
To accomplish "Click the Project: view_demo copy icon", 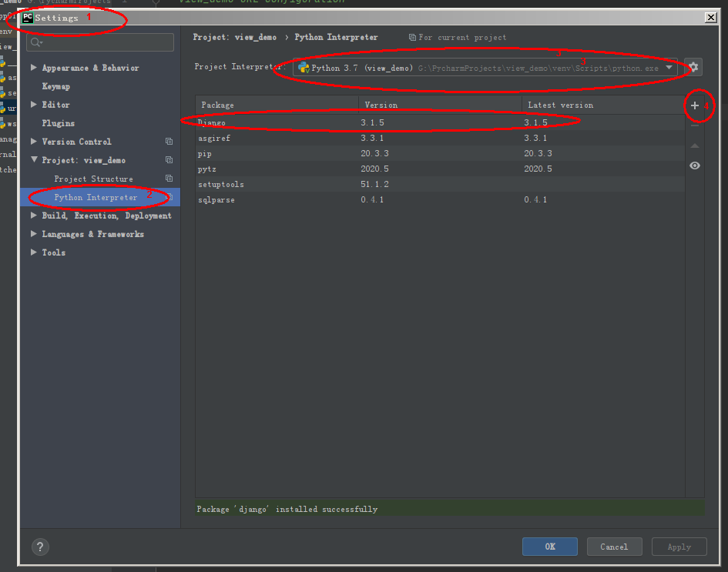I will point(169,160).
